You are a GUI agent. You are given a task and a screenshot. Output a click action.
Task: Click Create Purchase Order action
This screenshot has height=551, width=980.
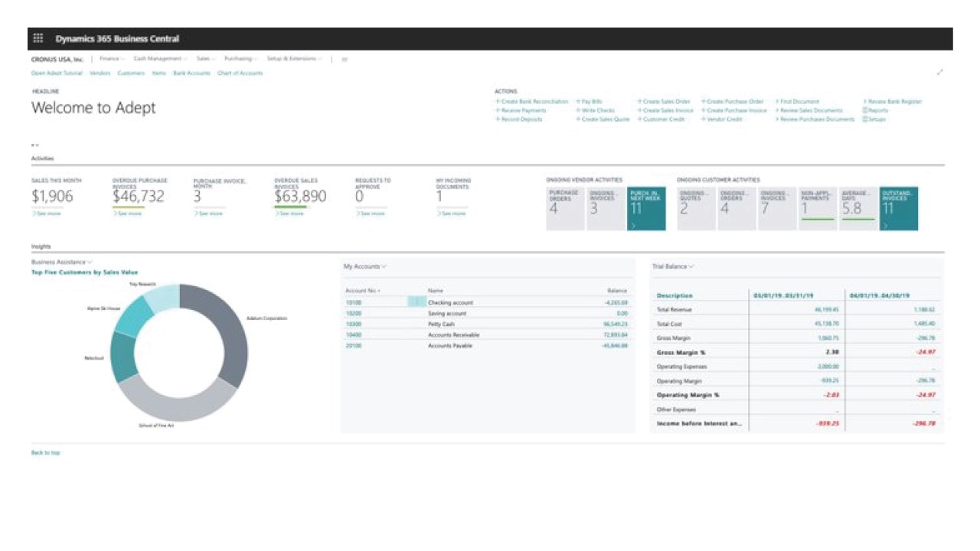coord(733,102)
